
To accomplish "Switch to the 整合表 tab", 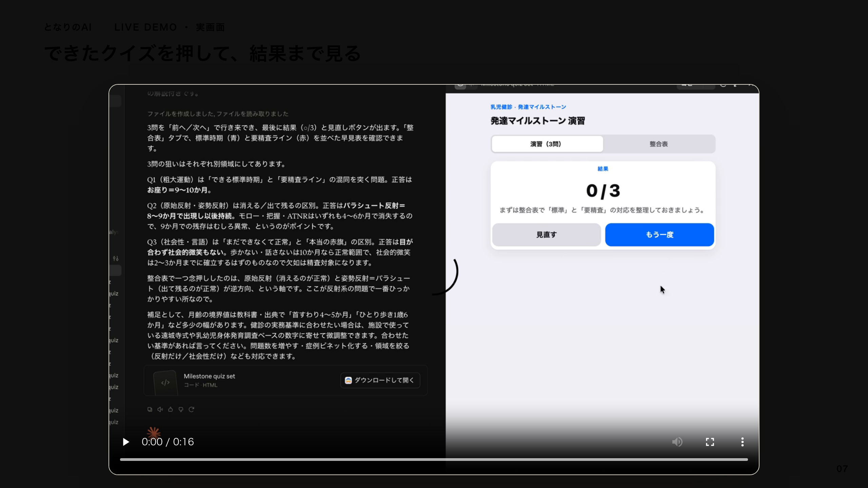I will [x=658, y=144].
